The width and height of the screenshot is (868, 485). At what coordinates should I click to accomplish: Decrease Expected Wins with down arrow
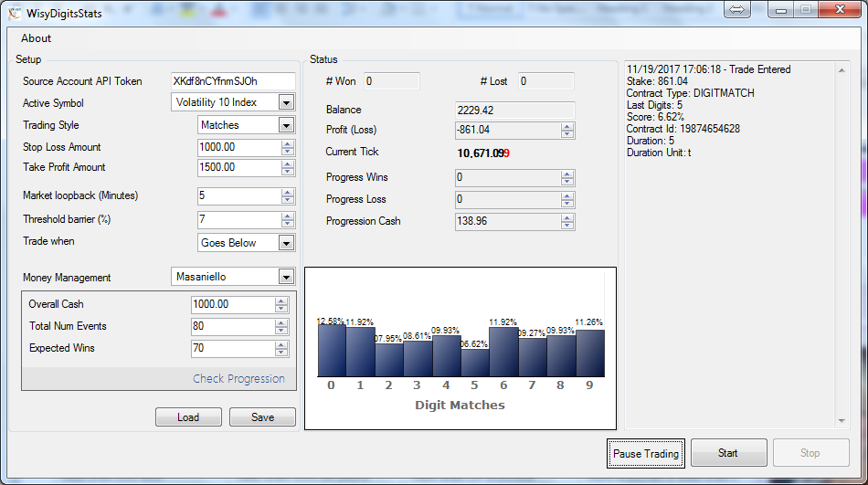pyautogui.click(x=281, y=353)
